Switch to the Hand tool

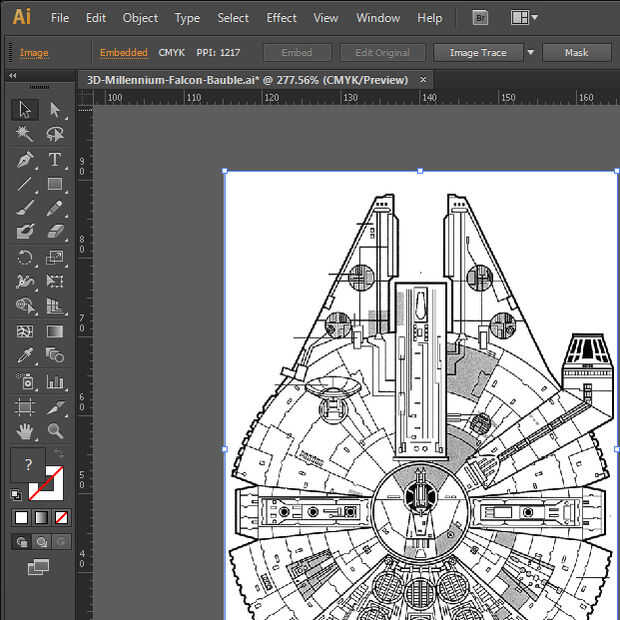(x=25, y=431)
